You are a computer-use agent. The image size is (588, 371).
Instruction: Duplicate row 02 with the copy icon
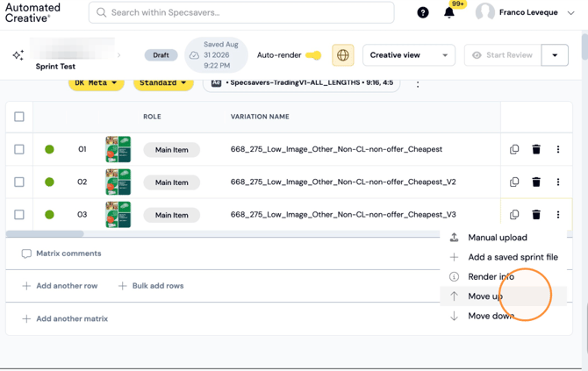point(514,182)
